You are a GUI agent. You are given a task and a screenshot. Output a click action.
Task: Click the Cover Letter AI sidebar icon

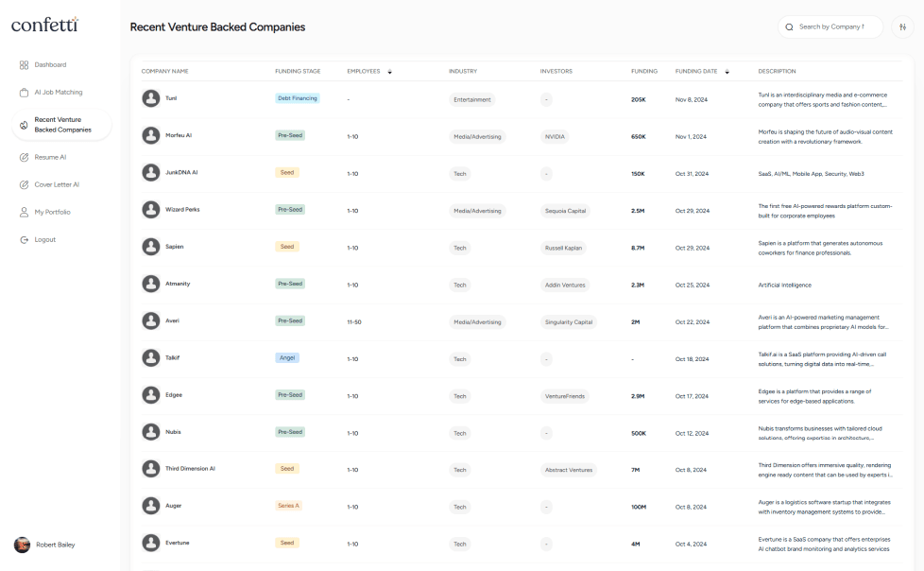(24, 184)
